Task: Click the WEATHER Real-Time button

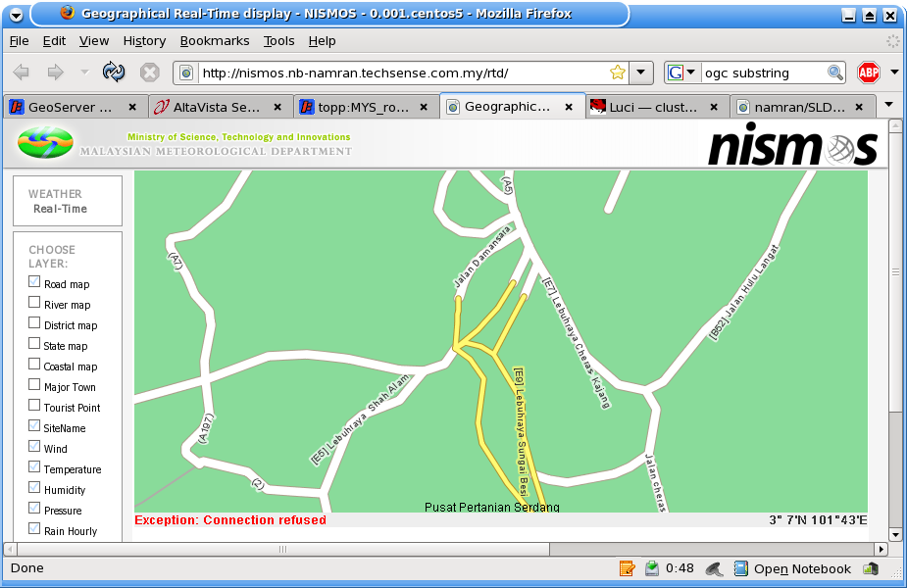Action: (x=67, y=201)
